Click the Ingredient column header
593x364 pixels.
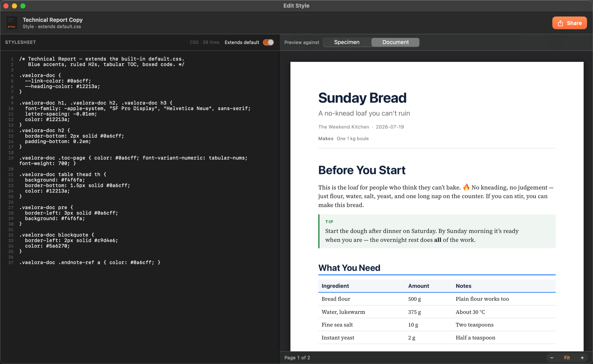pos(335,286)
